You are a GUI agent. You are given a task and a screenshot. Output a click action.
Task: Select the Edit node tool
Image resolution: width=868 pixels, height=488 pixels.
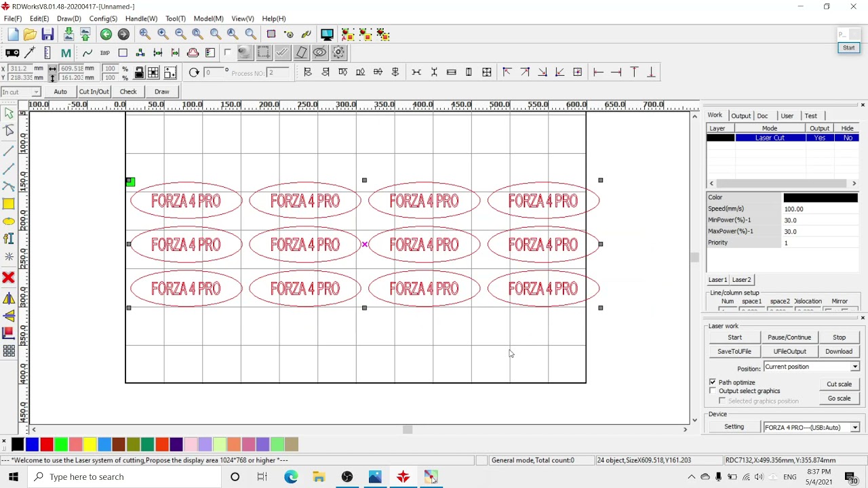9,131
